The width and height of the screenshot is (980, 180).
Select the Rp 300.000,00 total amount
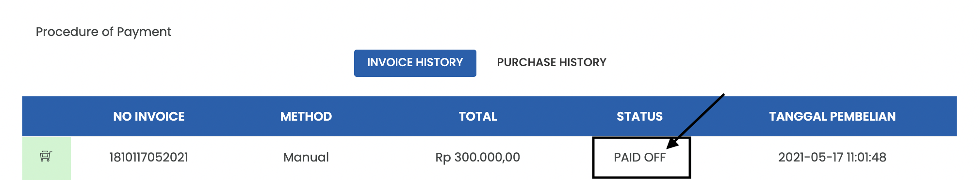[478, 158]
